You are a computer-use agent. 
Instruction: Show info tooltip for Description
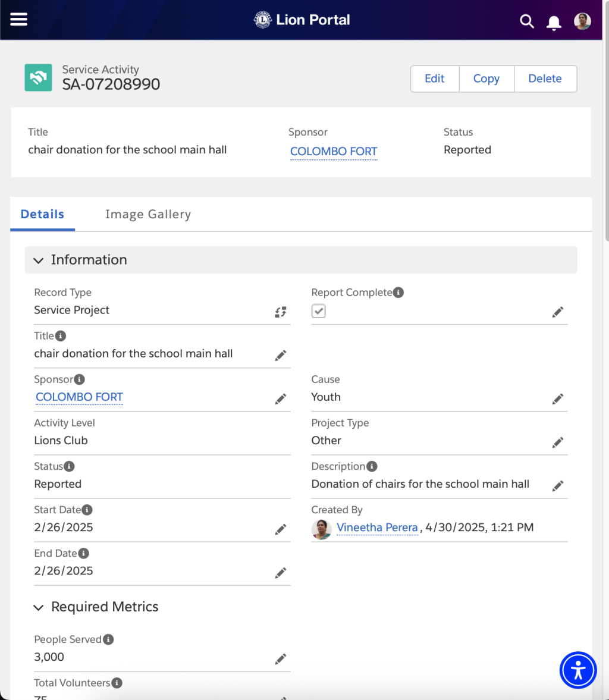(372, 466)
